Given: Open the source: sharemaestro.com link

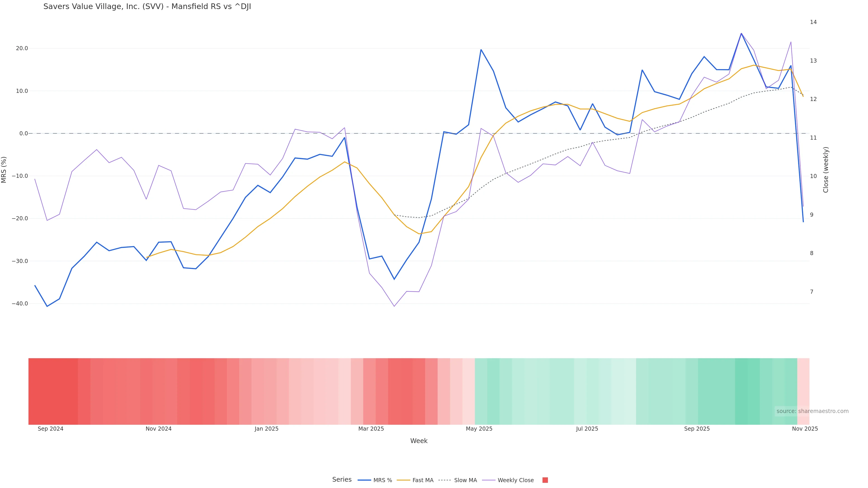Looking at the screenshot, I should coord(812,411).
